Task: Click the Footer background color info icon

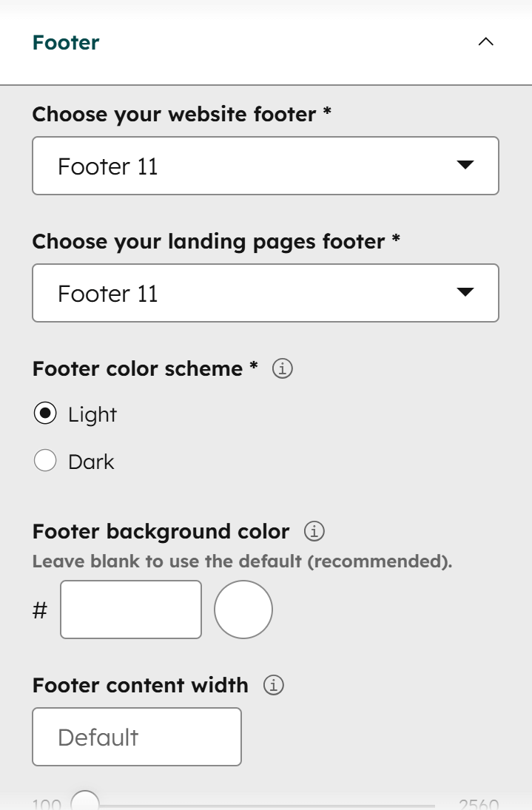Action: point(313,530)
